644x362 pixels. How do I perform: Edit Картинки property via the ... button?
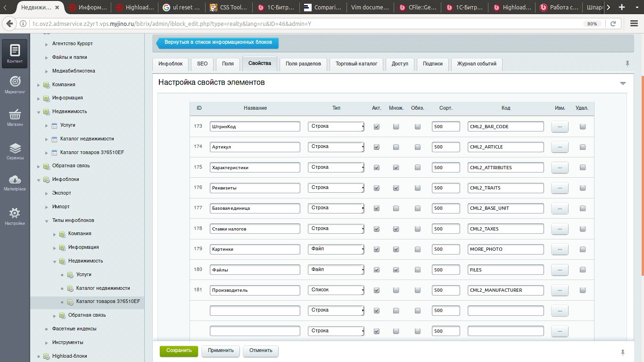point(560,249)
